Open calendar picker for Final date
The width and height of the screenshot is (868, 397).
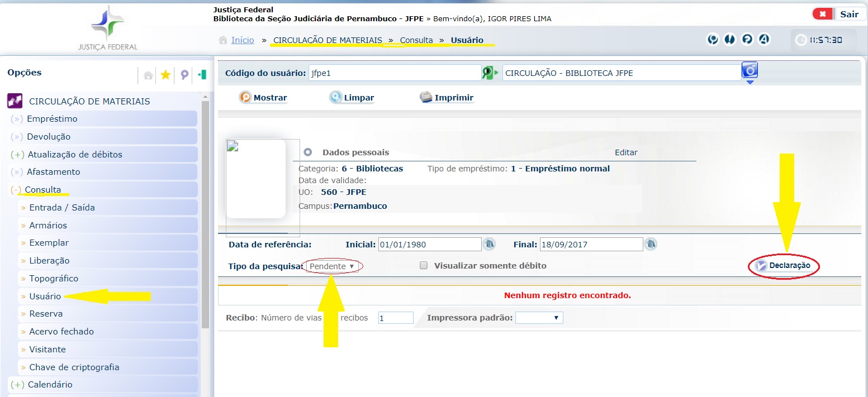(651, 244)
